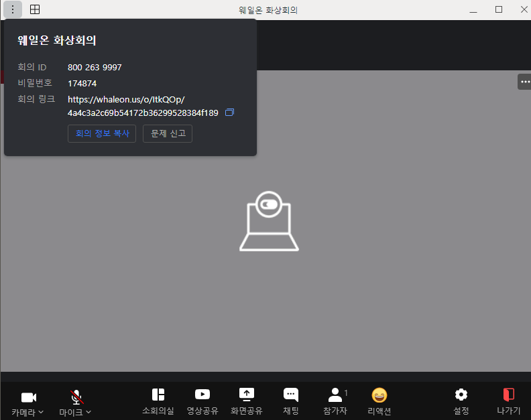
Task: Start 영상공유 video sharing
Action: click(x=202, y=401)
